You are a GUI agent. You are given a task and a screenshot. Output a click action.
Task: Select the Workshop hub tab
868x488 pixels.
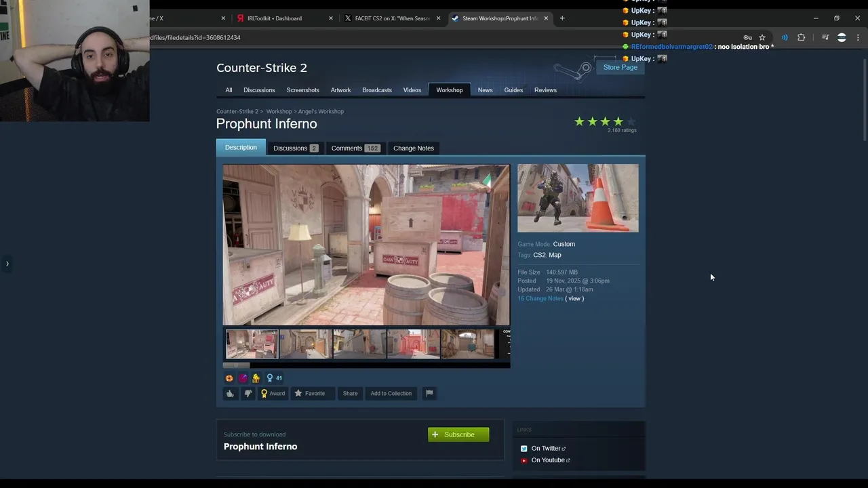point(449,90)
